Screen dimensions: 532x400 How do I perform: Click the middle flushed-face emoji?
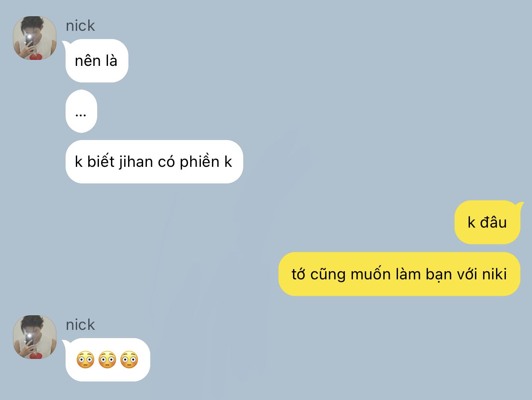[107, 360]
